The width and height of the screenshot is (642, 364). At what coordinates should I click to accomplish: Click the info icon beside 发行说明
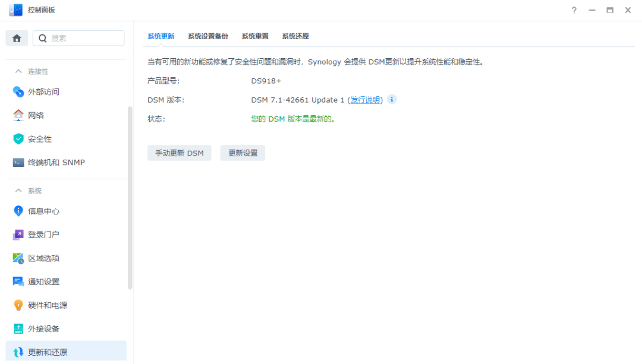(x=391, y=100)
